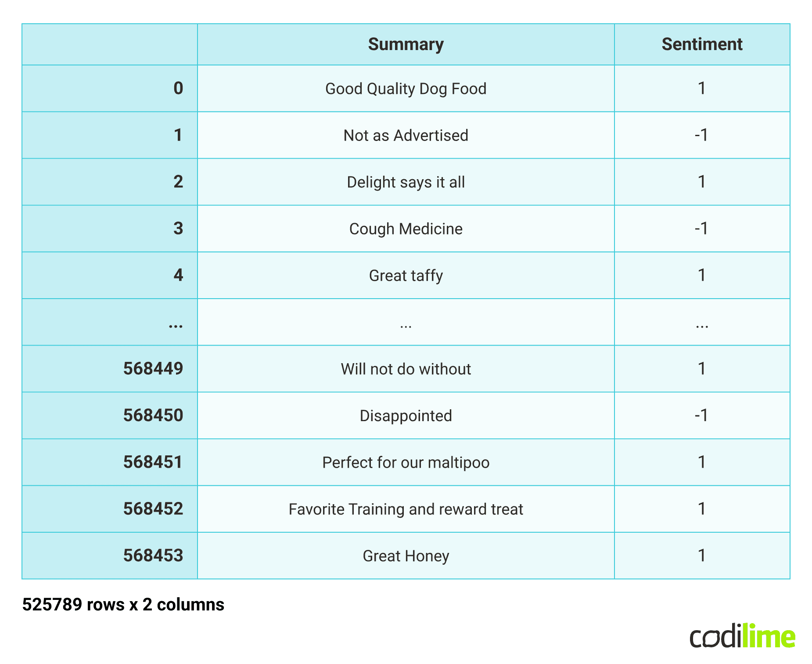Select the "Great Honey" summary cell

(x=406, y=556)
